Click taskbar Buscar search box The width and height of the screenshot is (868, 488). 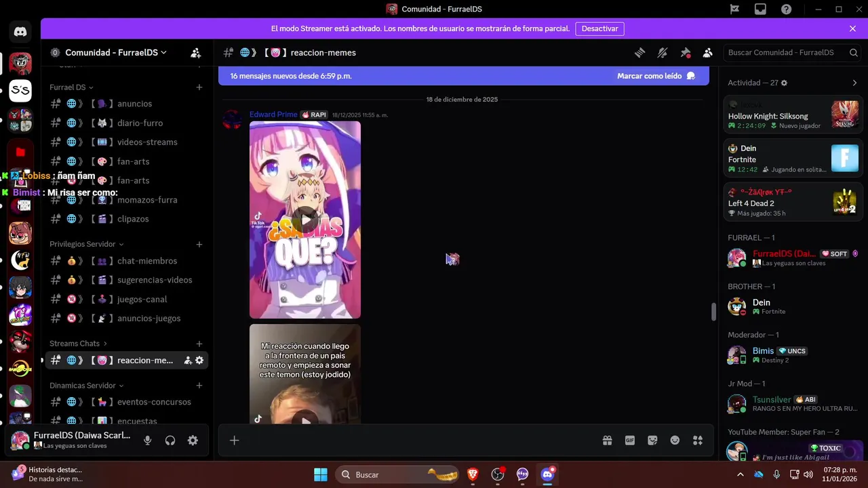(x=399, y=474)
